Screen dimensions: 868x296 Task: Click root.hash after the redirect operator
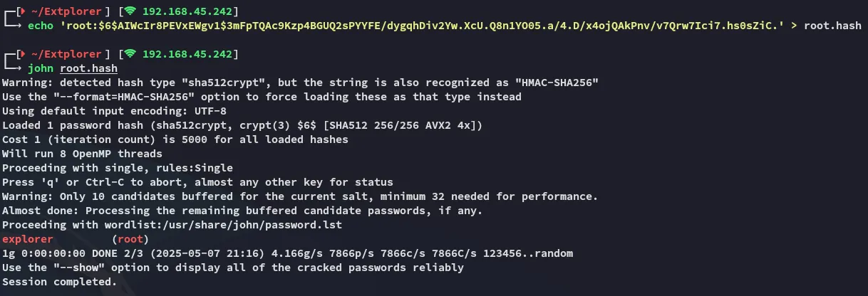(x=832, y=26)
